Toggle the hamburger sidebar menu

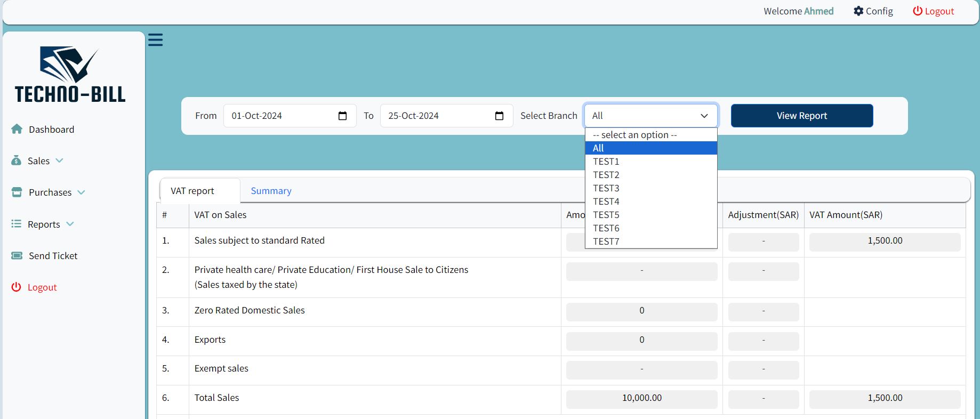pos(155,40)
